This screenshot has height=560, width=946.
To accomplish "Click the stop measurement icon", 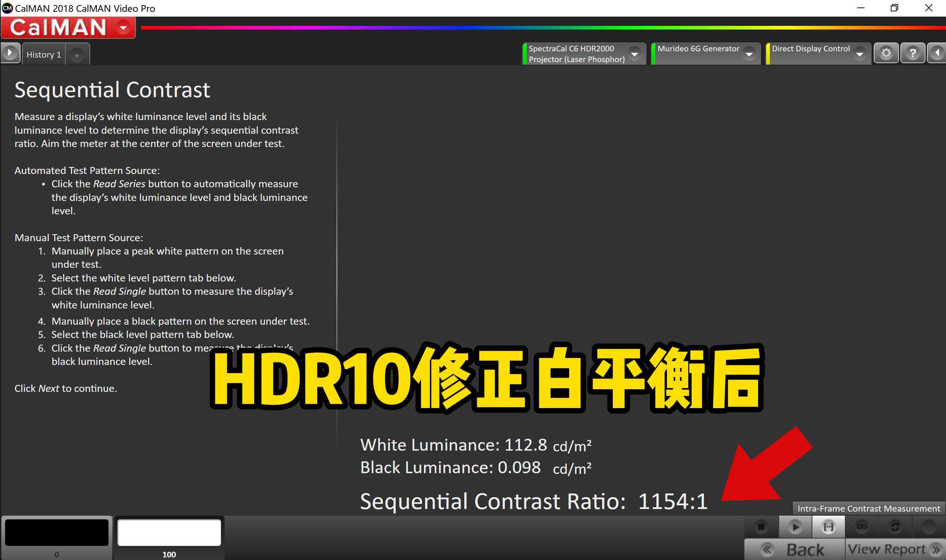I will coord(761,527).
